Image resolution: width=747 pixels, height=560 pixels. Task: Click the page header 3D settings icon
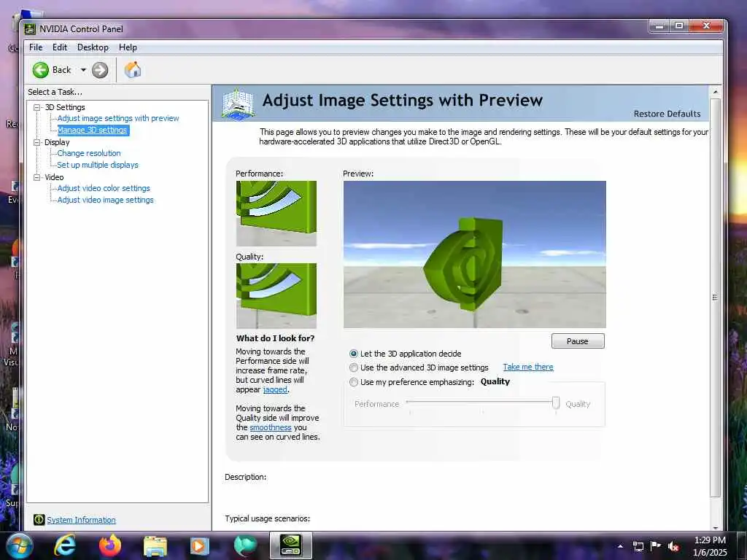pyautogui.click(x=239, y=104)
